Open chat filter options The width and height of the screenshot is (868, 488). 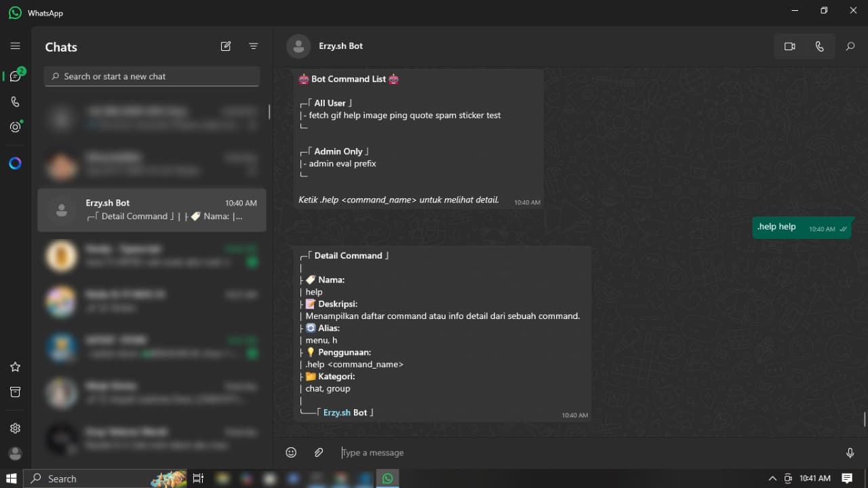click(x=254, y=46)
